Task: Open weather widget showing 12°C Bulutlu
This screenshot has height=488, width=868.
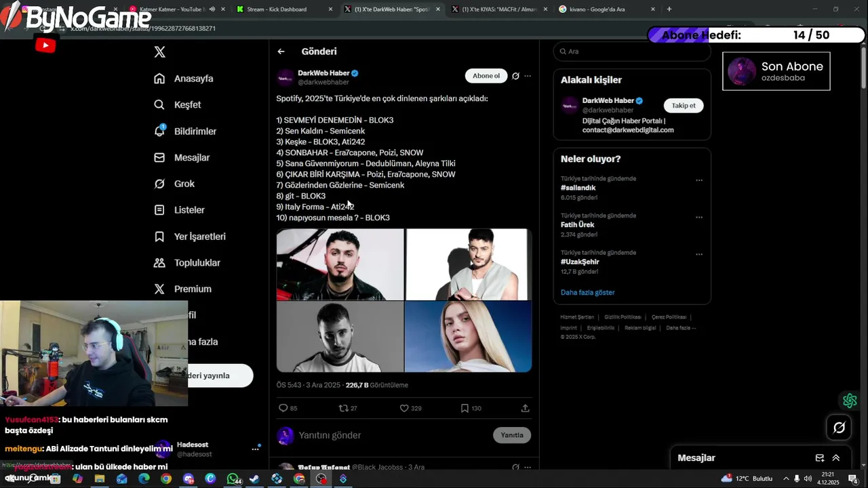Action: pyautogui.click(x=747, y=479)
